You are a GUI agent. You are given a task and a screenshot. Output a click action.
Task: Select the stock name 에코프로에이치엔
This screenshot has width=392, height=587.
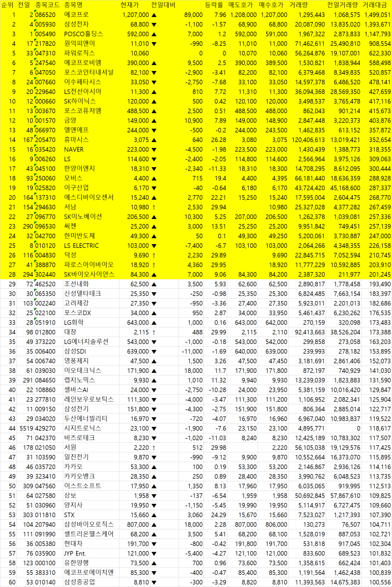(89, 573)
